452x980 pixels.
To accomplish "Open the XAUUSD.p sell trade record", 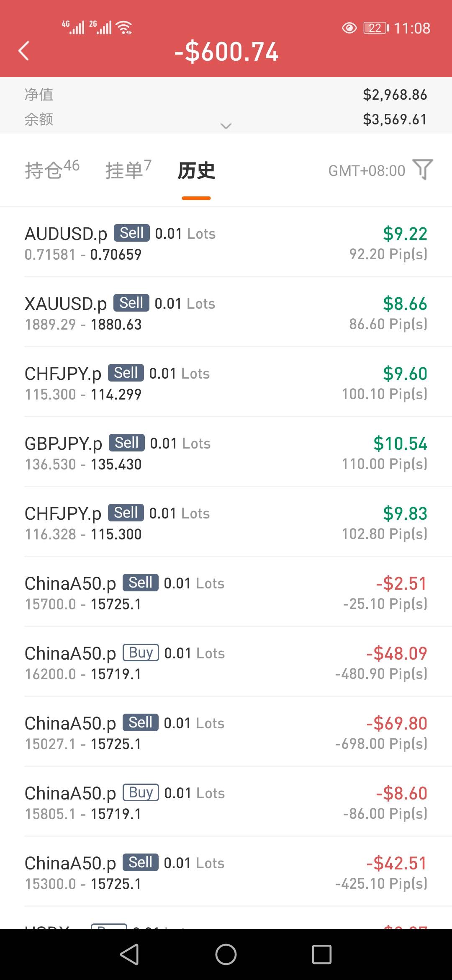I will coord(226,313).
